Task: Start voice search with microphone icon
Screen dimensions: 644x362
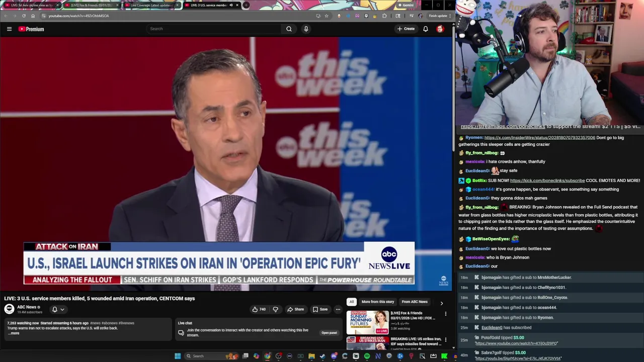Action: click(306, 29)
